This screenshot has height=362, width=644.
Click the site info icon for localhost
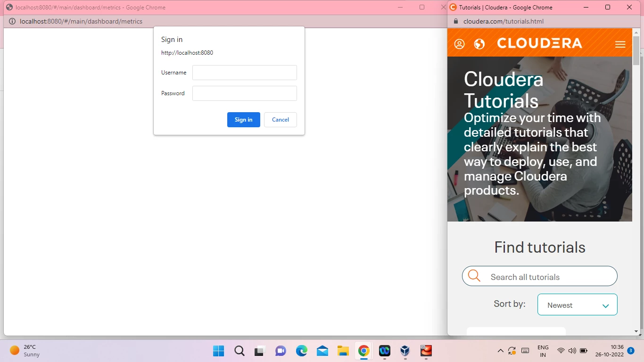(x=12, y=21)
